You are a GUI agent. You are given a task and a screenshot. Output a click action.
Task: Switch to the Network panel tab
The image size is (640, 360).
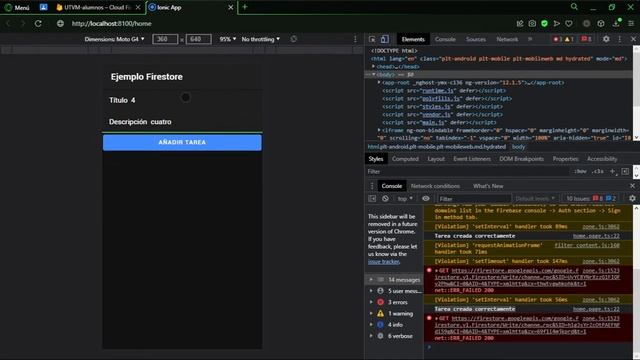[x=507, y=39]
